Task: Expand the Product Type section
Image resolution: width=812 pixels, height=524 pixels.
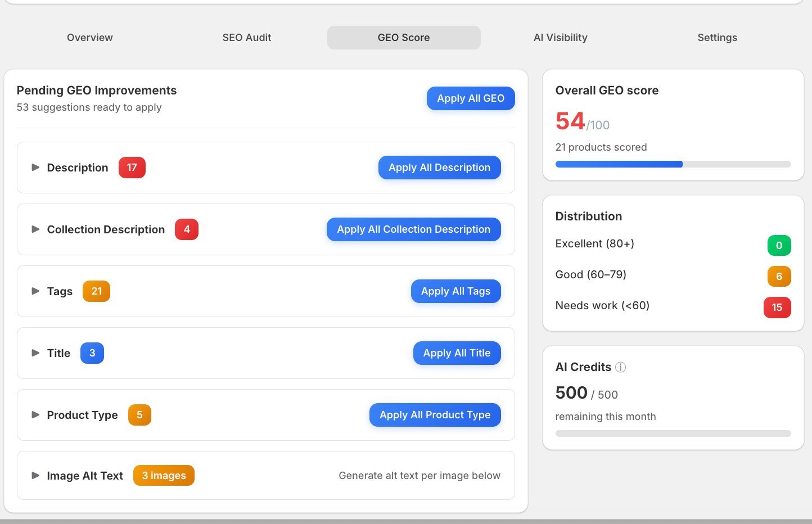Action: click(x=35, y=415)
